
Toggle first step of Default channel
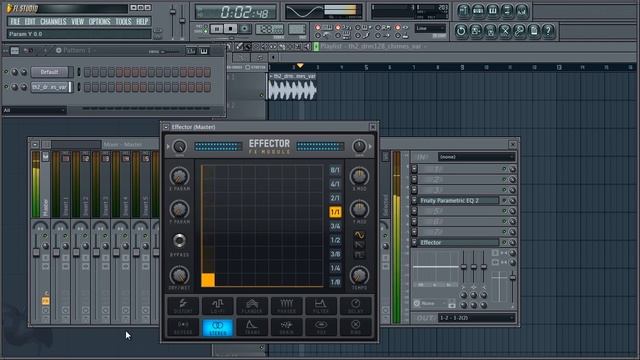click(87, 72)
